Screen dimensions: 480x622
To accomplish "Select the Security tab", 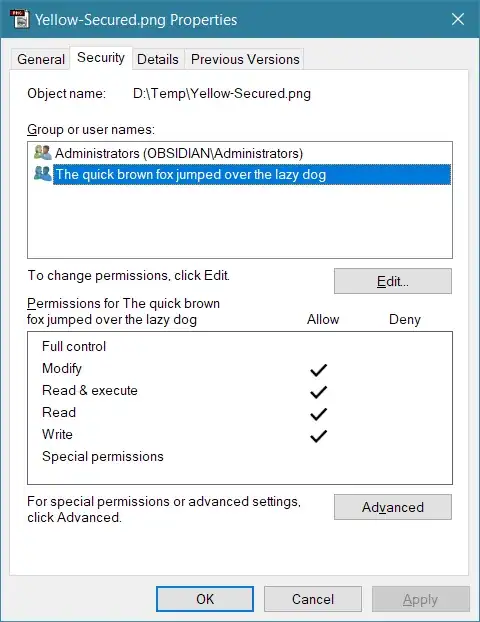I will coord(101,58).
